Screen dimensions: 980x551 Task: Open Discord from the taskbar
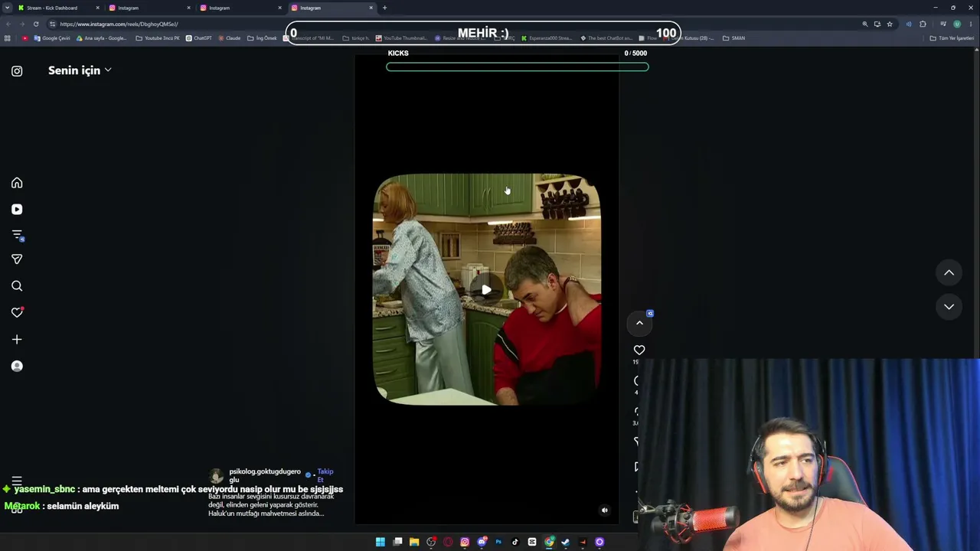point(482,542)
